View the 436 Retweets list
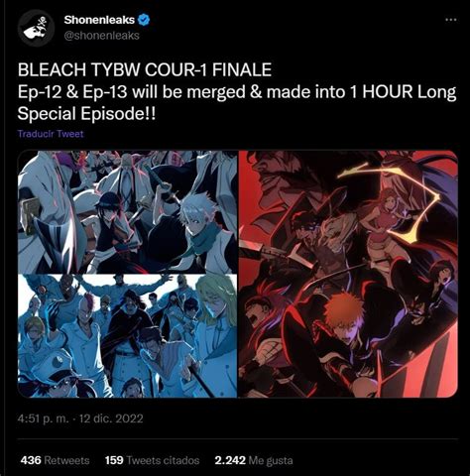 (55, 460)
